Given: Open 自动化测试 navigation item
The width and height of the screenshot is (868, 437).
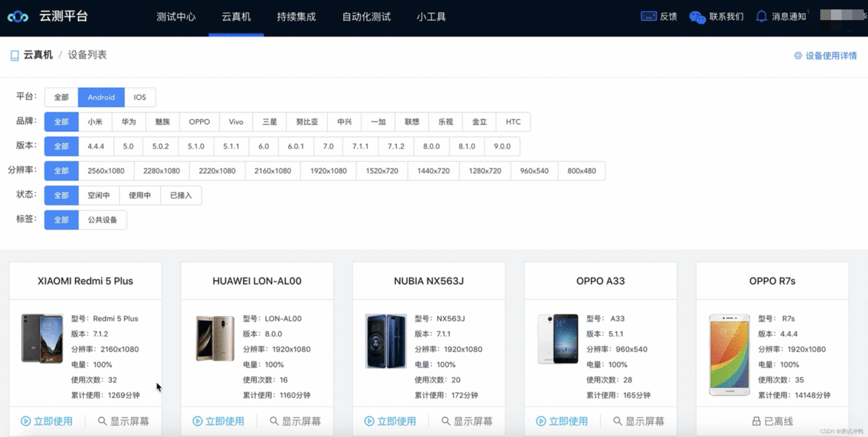Looking at the screenshot, I should [367, 17].
